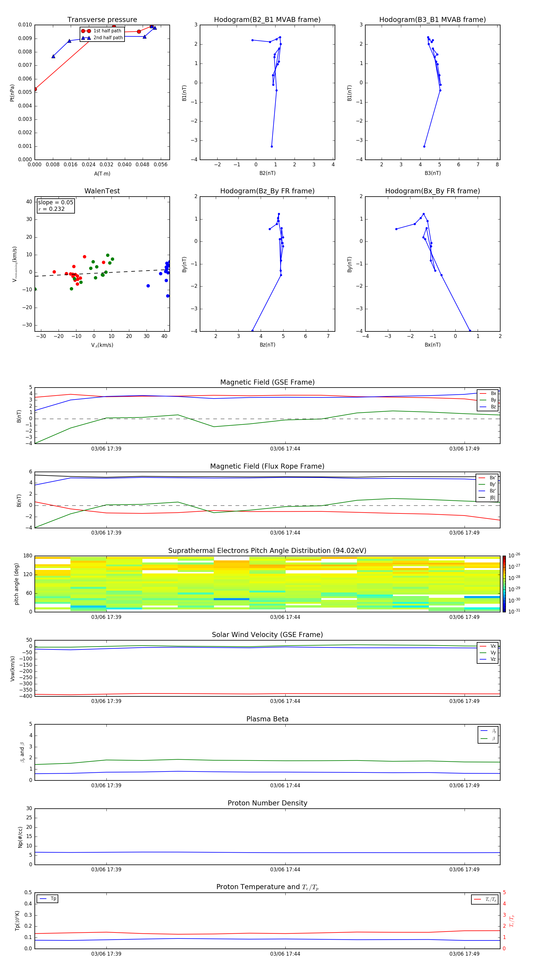Click 'Pt(nPa)' y-axis label
This screenshot has width=535, height=980.
(12, 92)
